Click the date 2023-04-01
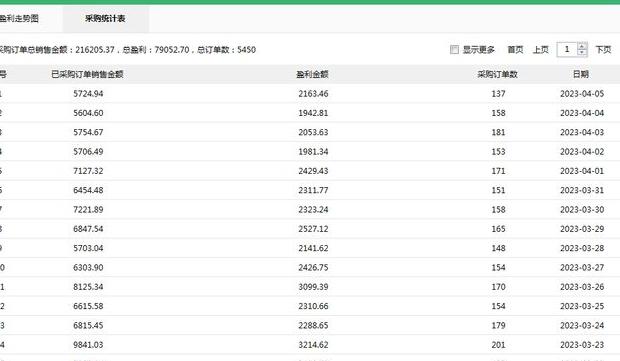 point(582,171)
